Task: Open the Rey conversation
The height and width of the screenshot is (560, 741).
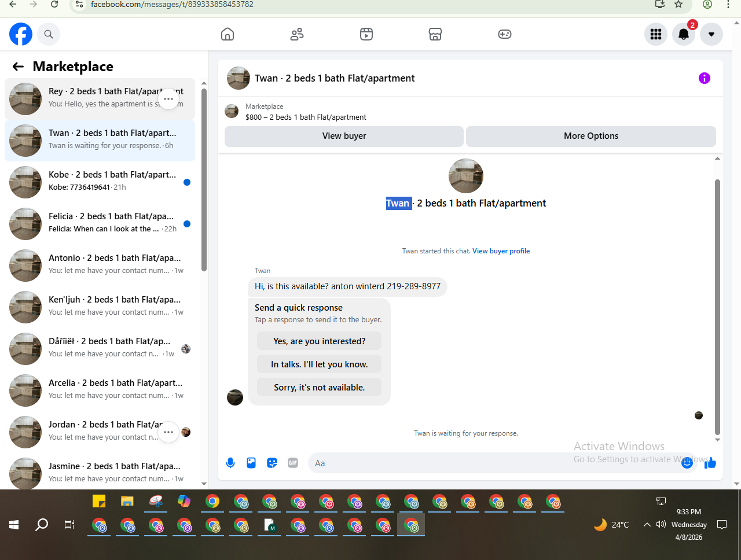Action: pos(100,99)
